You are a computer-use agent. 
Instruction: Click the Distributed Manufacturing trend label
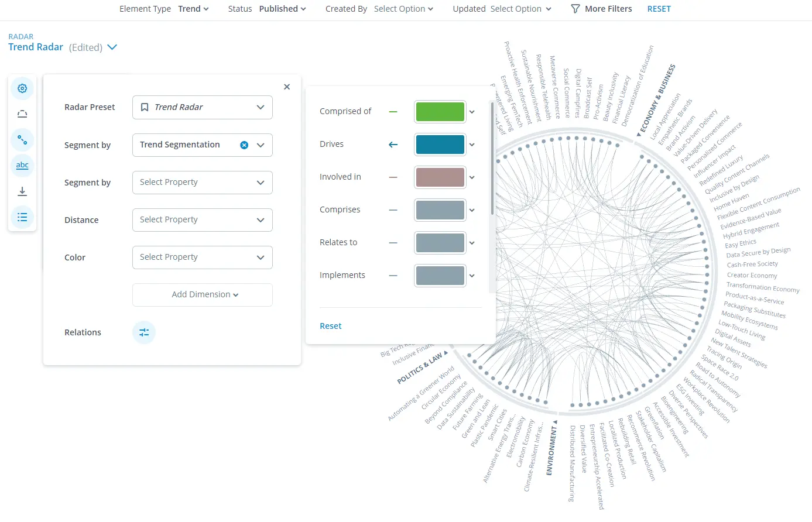click(x=572, y=464)
